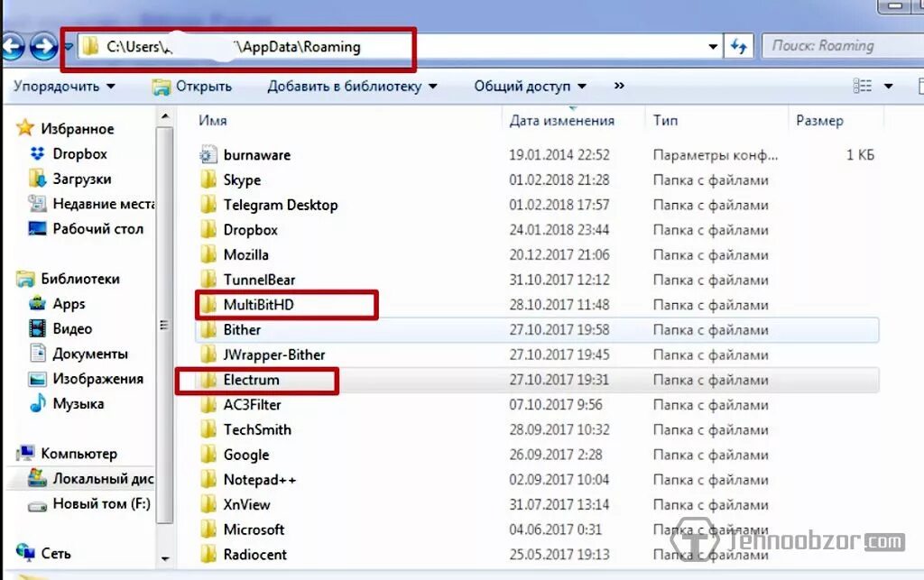Viewport: 924px width, 580px height.
Task: Select the Избранное star icon
Action: (24, 128)
